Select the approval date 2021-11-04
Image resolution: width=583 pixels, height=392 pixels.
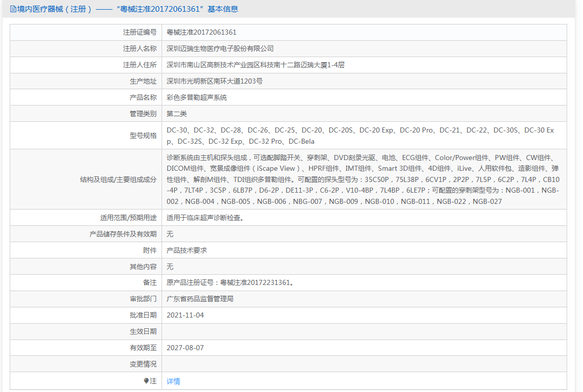[x=185, y=316]
